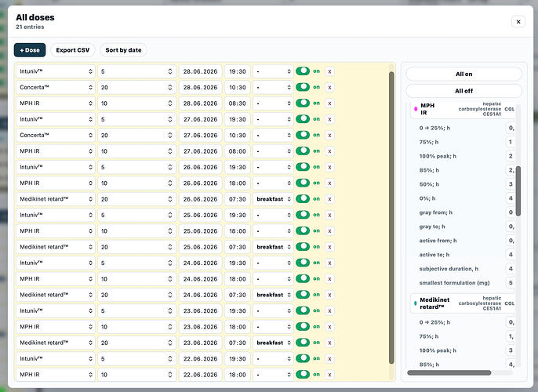This screenshot has width=538, height=392.
Task: Open meal dropdown for Concerta 27.06.2026 row
Action: pyautogui.click(x=273, y=135)
